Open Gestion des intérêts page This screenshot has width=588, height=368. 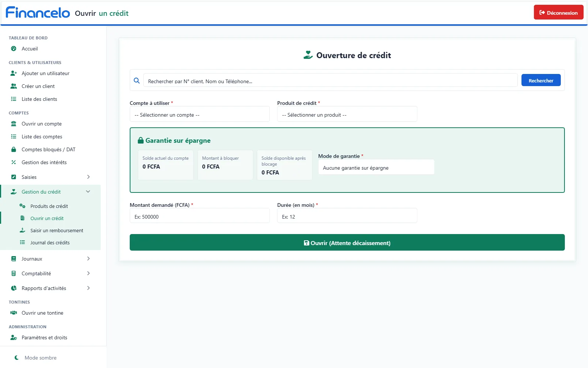pyautogui.click(x=50, y=162)
